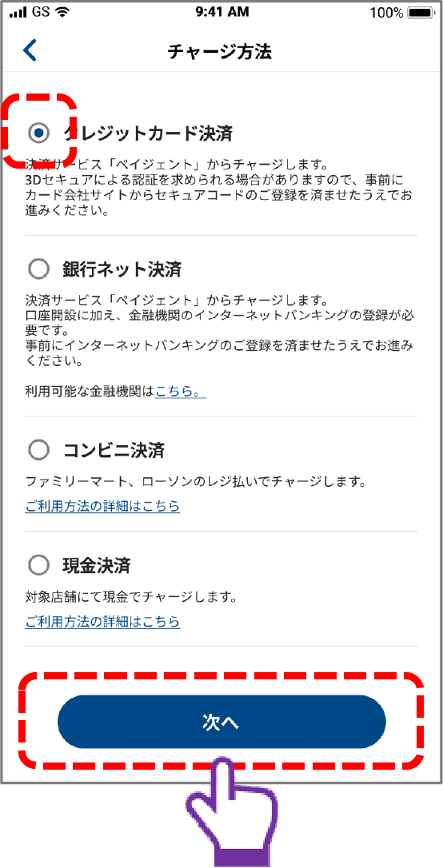Select 現金決済 radio button

point(38,566)
